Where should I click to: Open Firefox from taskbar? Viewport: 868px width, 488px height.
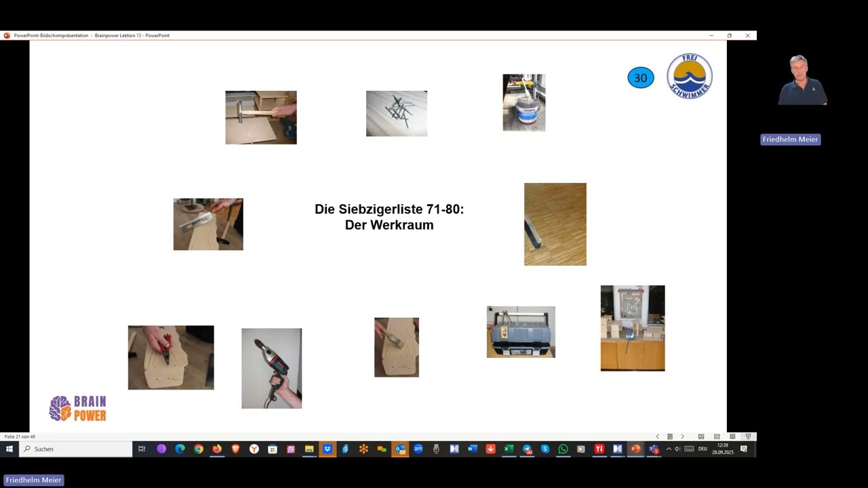217,449
